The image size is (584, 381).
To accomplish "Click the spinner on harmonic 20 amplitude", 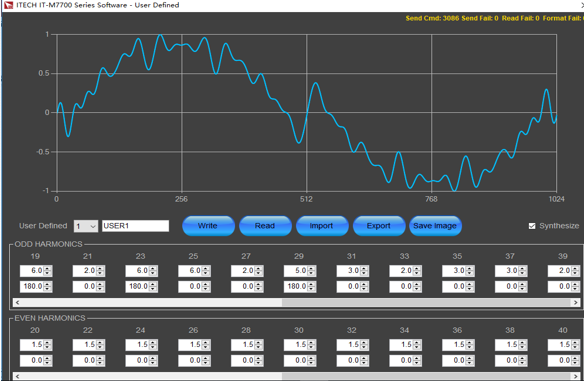I will pos(47,345).
